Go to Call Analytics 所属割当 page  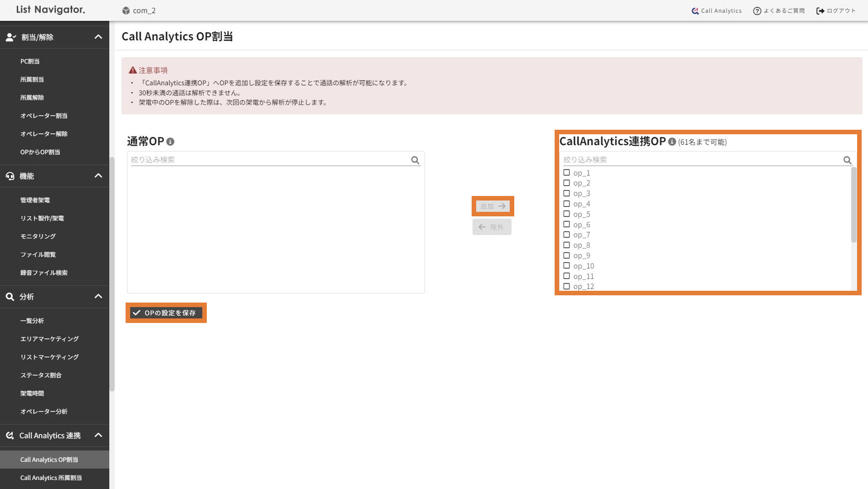point(51,478)
